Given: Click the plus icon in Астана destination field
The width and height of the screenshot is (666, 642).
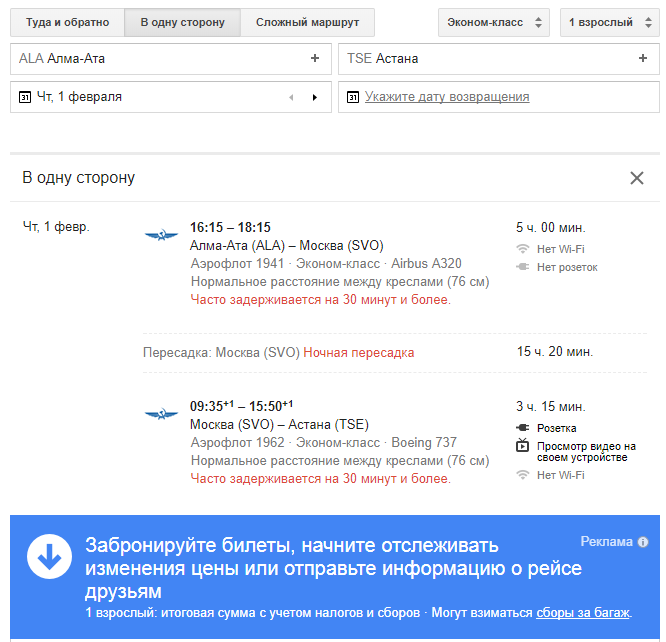Looking at the screenshot, I should (x=642, y=59).
